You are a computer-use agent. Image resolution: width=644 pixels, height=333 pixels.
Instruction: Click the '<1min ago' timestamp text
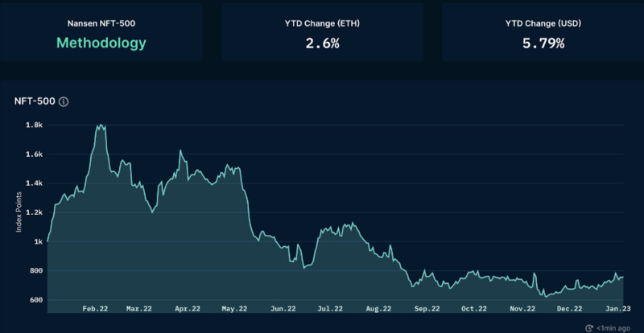[x=613, y=328]
